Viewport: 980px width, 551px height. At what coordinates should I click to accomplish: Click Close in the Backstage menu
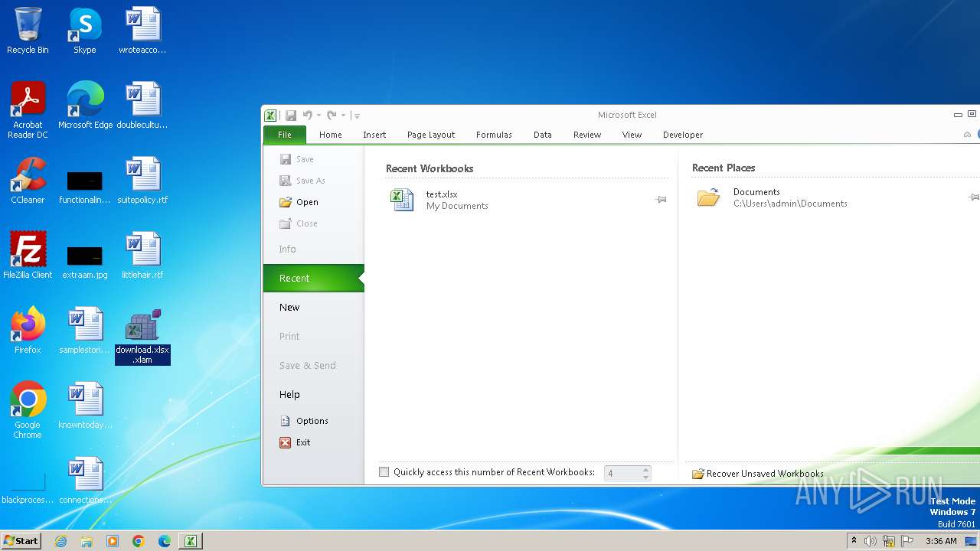(299, 223)
